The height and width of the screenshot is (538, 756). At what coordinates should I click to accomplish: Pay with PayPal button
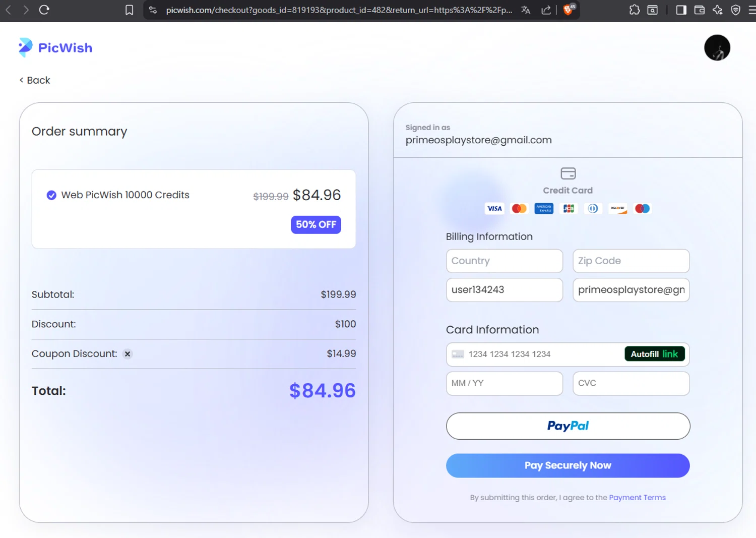click(x=568, y=426)
